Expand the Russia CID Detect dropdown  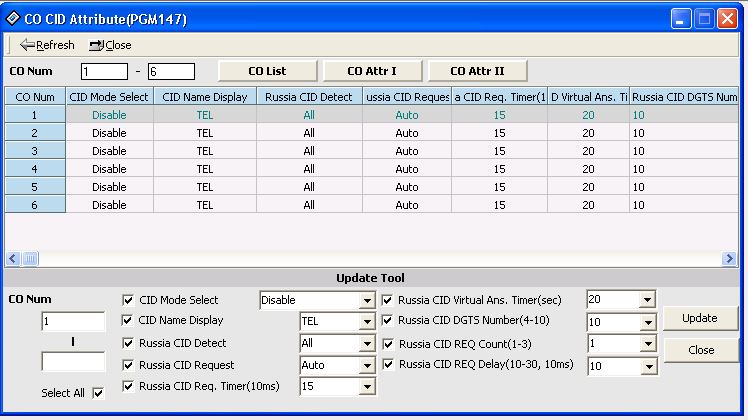click(367, 344)
